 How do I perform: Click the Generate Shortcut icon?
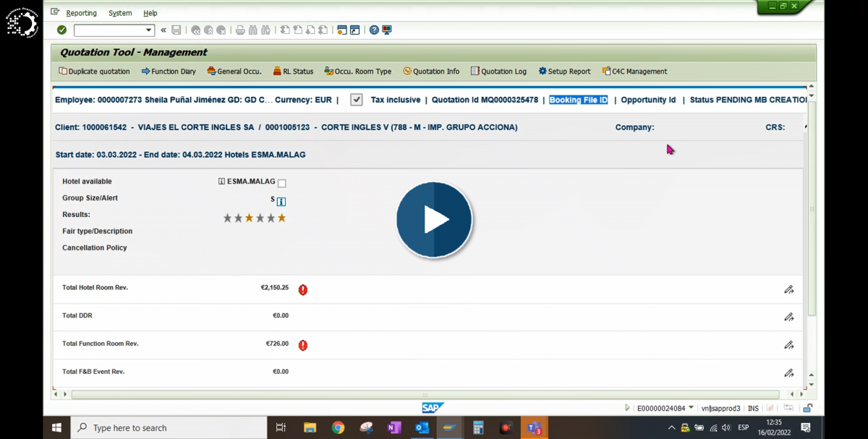tap(354, 30)
